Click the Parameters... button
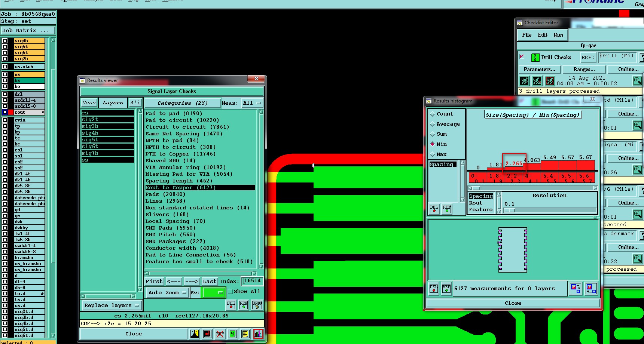 coord(539,70)
